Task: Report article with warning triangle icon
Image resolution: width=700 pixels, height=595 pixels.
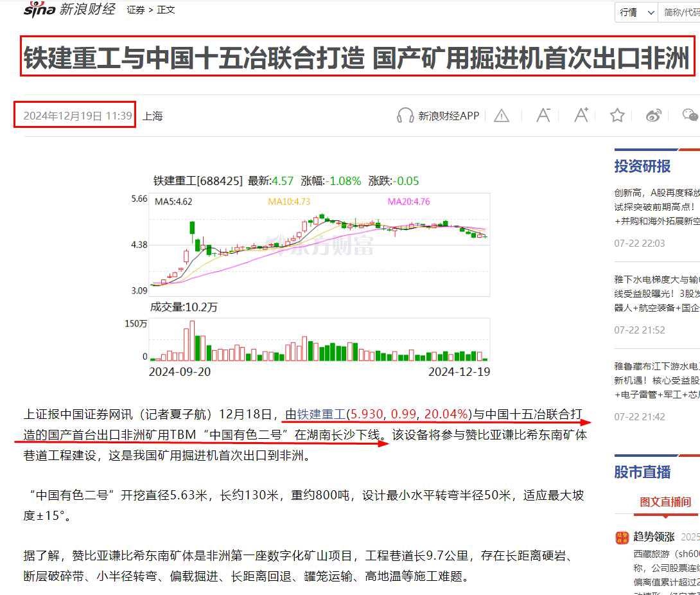Action: pos(502,116)
